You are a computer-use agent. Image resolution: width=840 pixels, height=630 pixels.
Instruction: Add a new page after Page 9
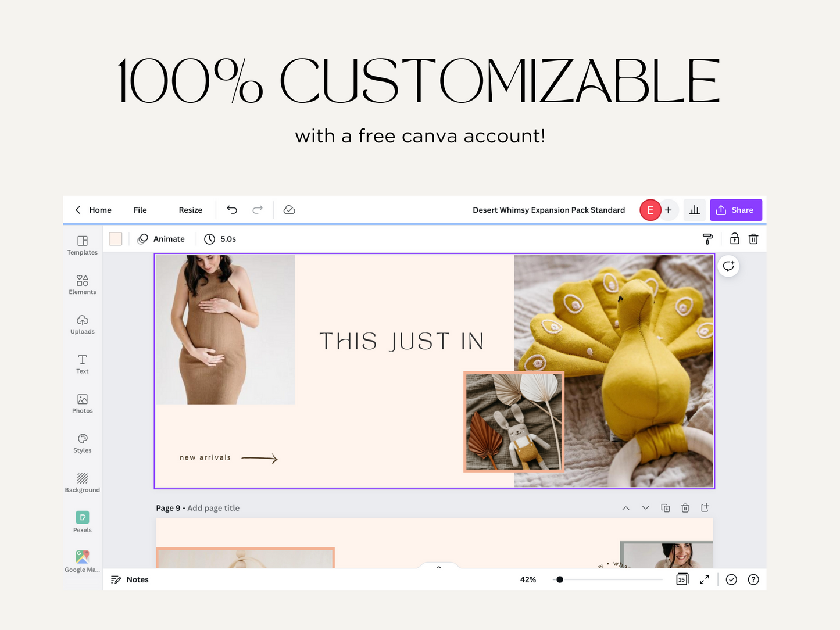pyautogui.click(x=705, y=508)
